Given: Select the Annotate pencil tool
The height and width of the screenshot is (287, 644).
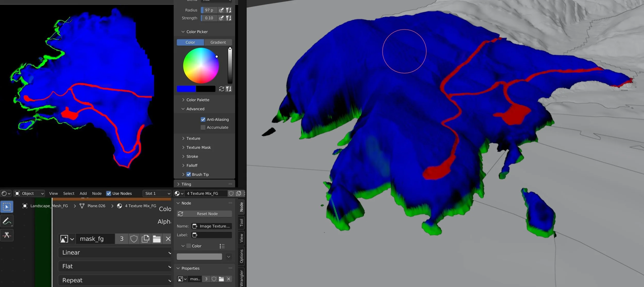Looking at the screenshot, I should [7, 221].
